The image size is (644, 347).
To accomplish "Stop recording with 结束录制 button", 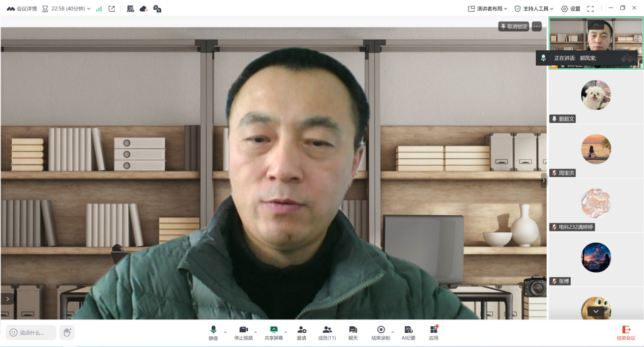I will [380, 332].
